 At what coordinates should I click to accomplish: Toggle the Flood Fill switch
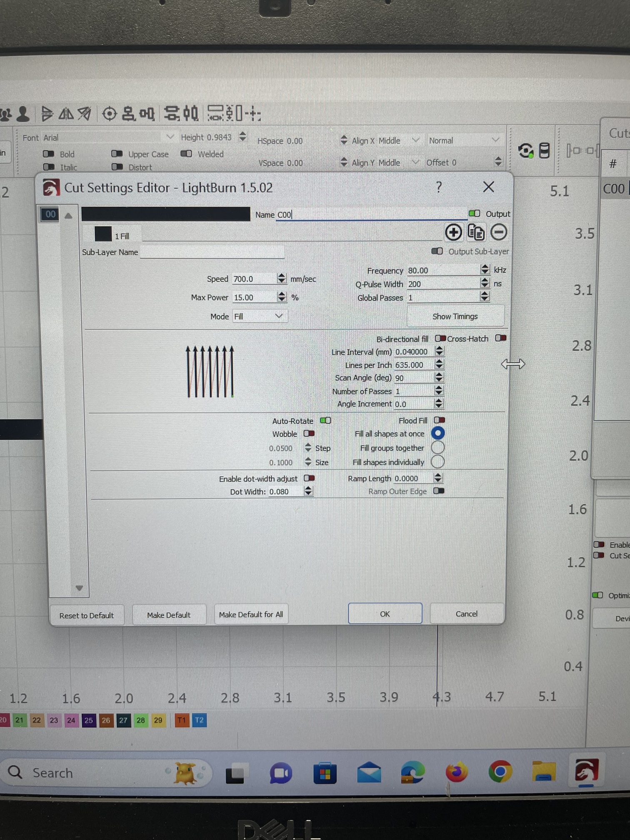[439, 420]
